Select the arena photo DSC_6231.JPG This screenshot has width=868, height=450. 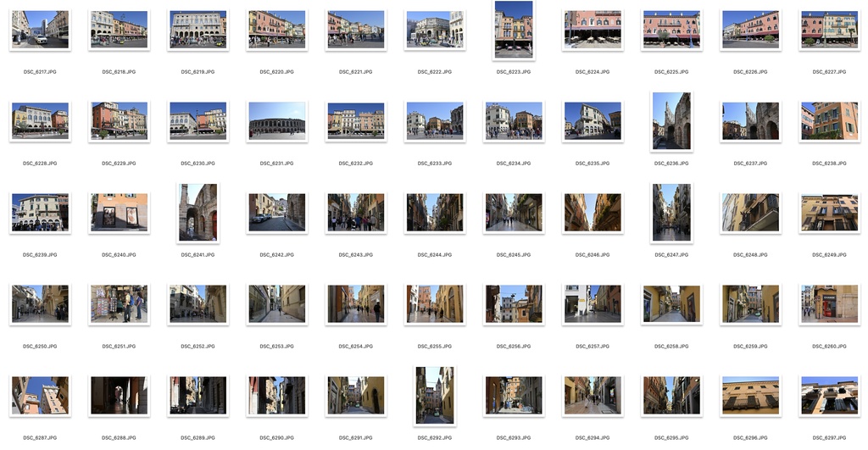pyautogui.click(x=277, y=121)
